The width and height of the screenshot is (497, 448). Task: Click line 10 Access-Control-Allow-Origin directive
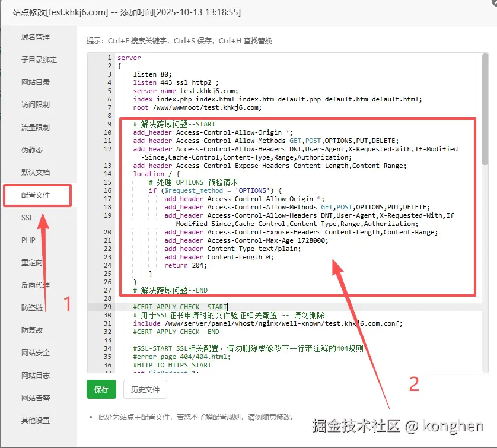click(213, 132)
